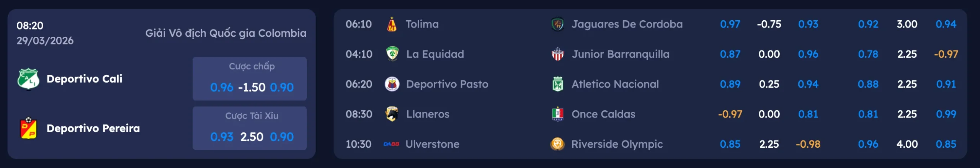This screenshot has width=980, height=168.
Task: Click the Deportivo Cali team crest
Action: tap(28, 79)
